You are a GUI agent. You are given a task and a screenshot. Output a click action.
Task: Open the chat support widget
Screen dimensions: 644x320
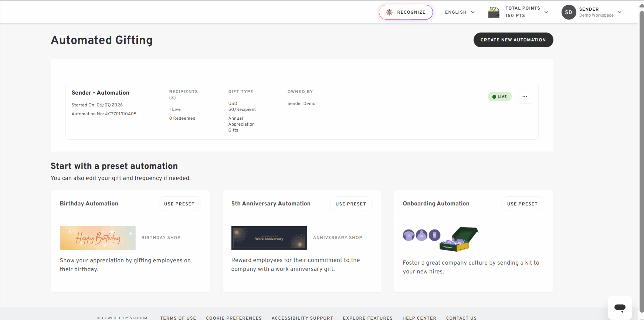click(620, 307)
